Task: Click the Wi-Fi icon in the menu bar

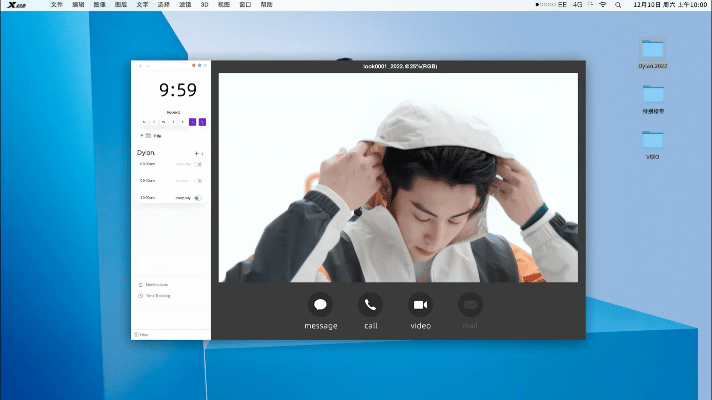Action: point(603,5)
